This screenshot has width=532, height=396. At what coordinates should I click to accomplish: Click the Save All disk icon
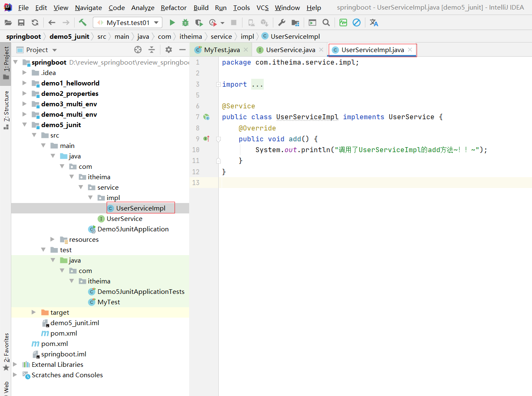tap(21, 23)
